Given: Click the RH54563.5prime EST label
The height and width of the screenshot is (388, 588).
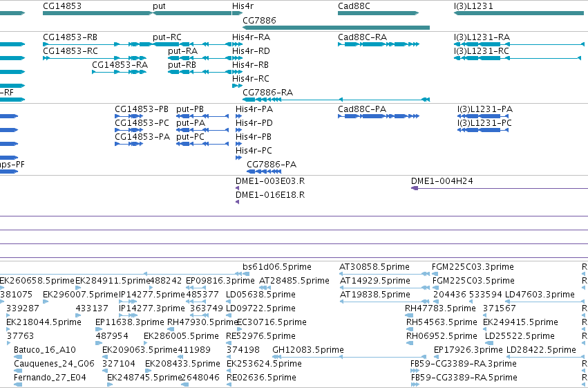Looking at the screenshot, I should pos(442,323).
